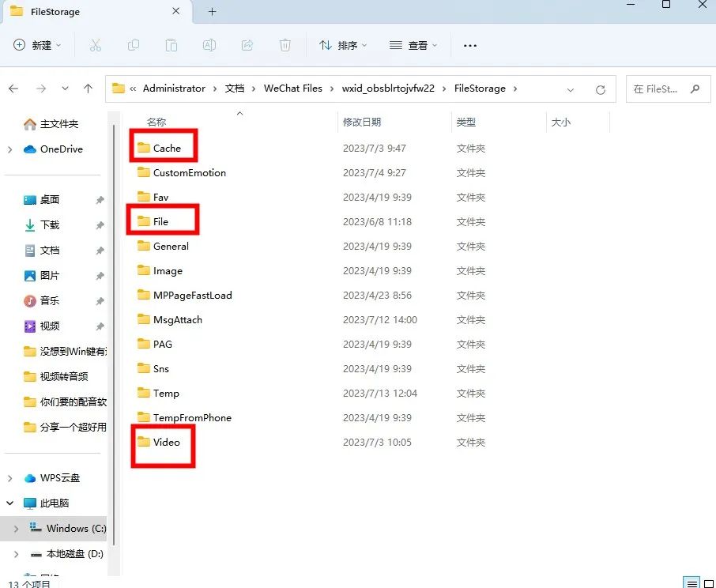Delete using the trash icon

tap(285, 45)
